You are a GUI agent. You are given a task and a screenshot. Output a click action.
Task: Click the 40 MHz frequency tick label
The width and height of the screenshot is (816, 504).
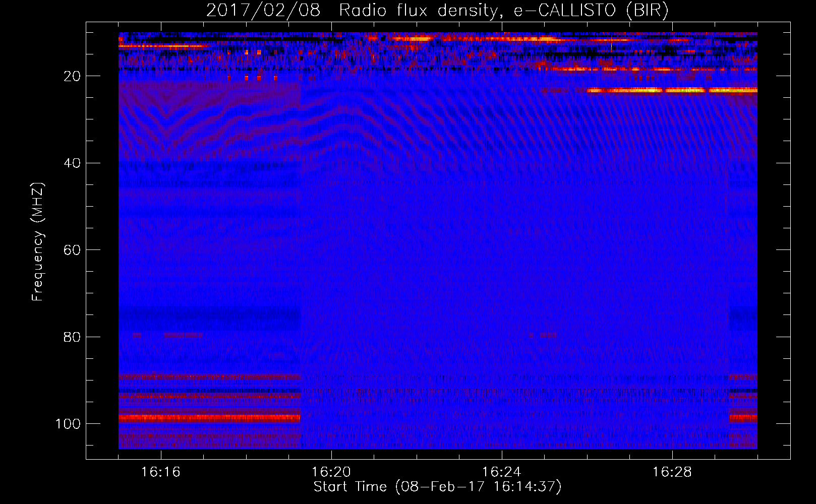coord(72,163)
